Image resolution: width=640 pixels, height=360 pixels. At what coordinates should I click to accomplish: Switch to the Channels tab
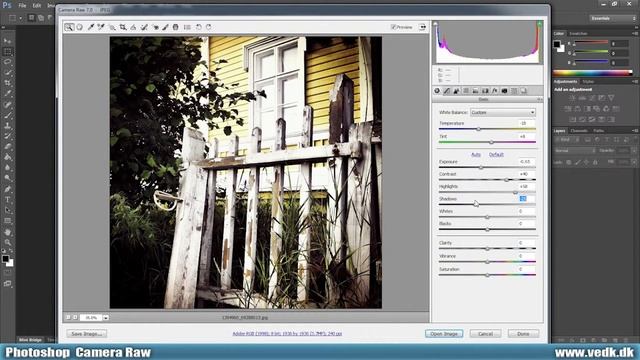(579, 131)
